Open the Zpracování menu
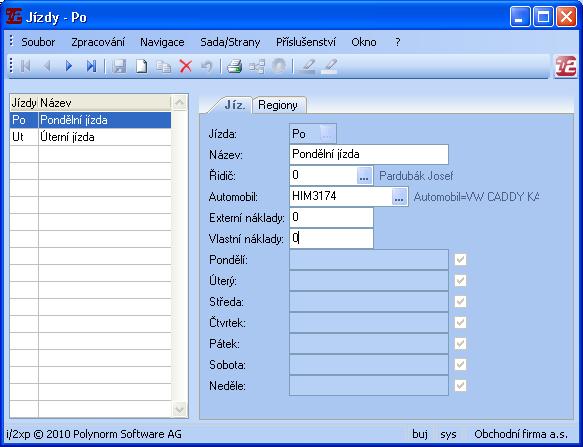583x447 pixels. (x=98, y=42)
